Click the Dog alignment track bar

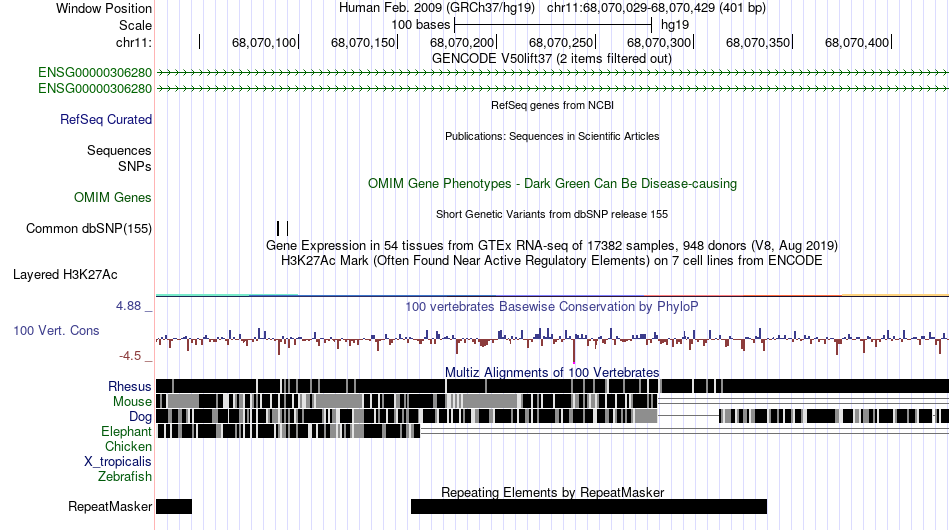[x=552, y=416]
